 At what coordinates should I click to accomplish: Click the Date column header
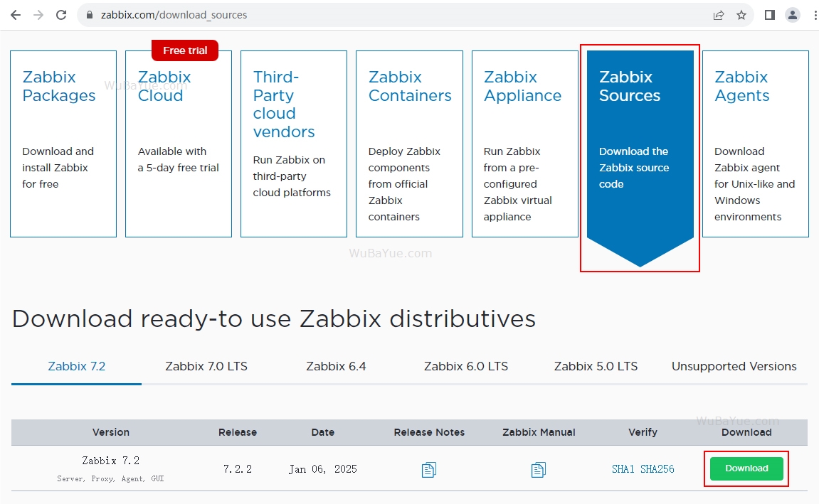point(323,432)
